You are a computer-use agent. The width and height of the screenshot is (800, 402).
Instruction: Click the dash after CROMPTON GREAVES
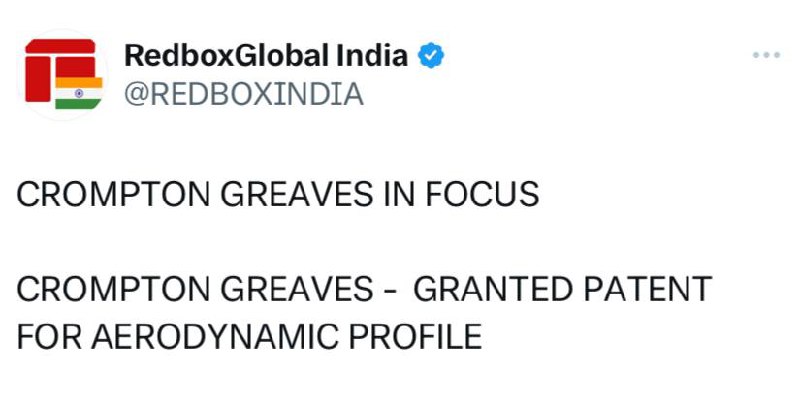tap(389, 291)
